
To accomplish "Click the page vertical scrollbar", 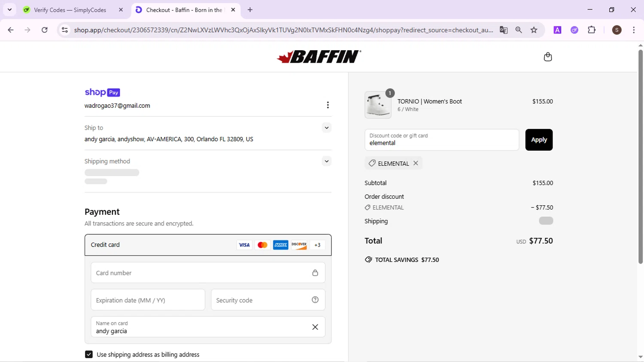I will 640,157.
